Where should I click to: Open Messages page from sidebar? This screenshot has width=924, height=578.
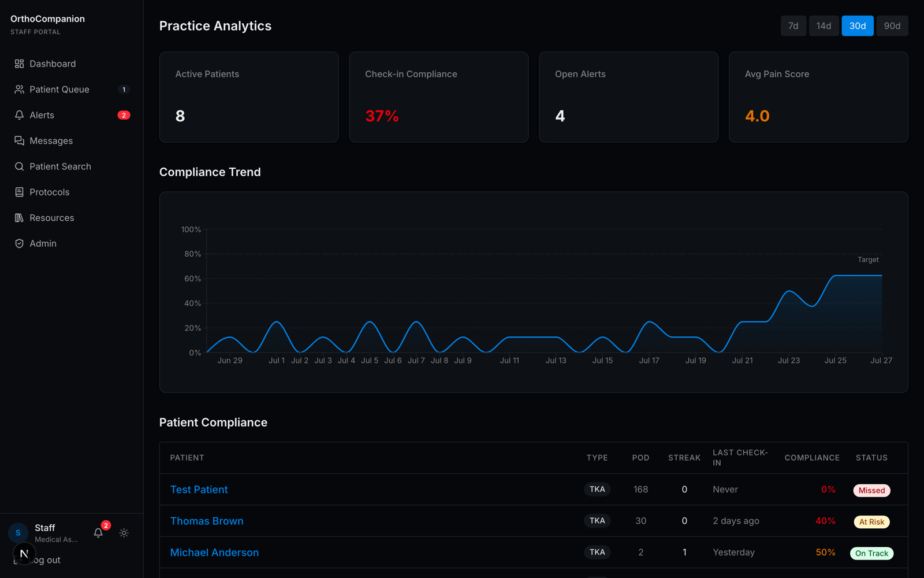click(72, 141)
